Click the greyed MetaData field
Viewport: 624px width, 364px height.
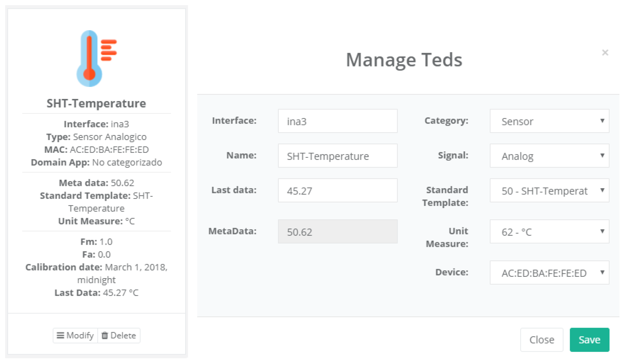[337, 232]
